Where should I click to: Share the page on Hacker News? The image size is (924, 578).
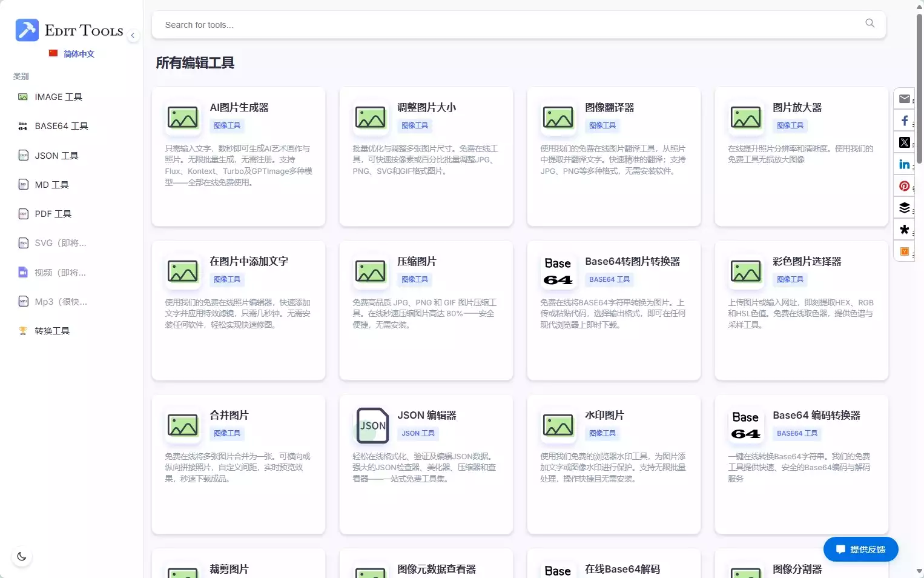[x=905, y=251]
